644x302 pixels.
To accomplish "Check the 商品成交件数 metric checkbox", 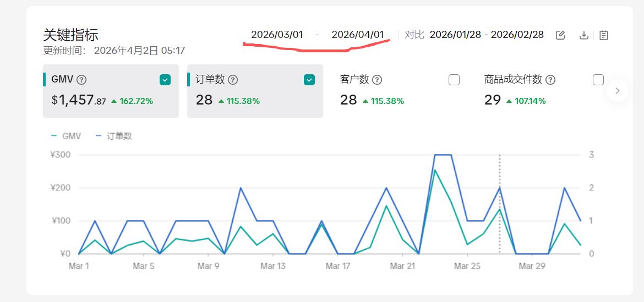I will point(598,80).
